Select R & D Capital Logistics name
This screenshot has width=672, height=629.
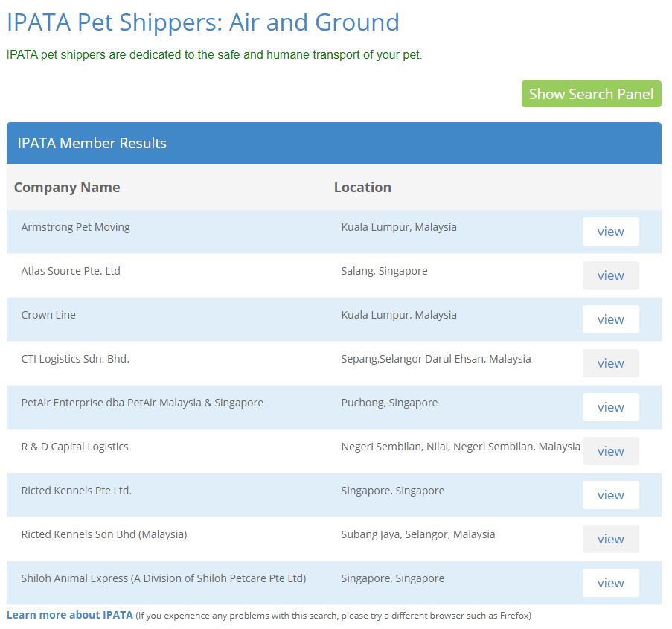[x=75, y=447]
